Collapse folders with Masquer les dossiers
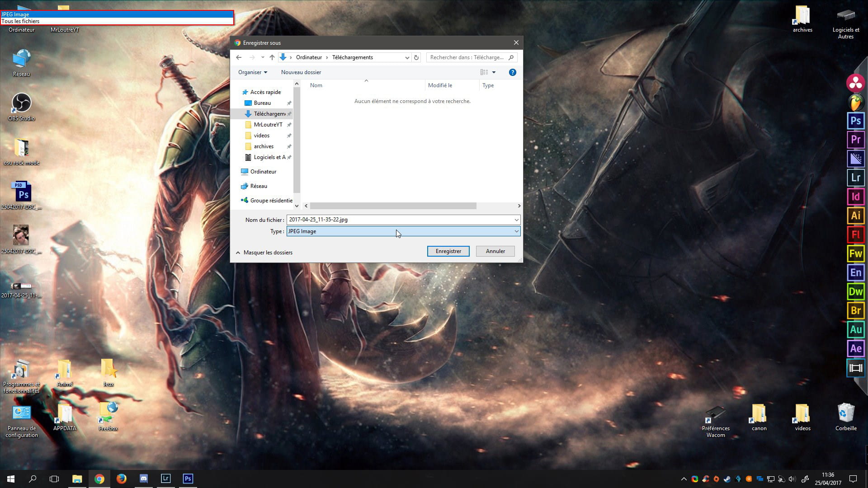The image size is (868, 488). click(264, 253)
